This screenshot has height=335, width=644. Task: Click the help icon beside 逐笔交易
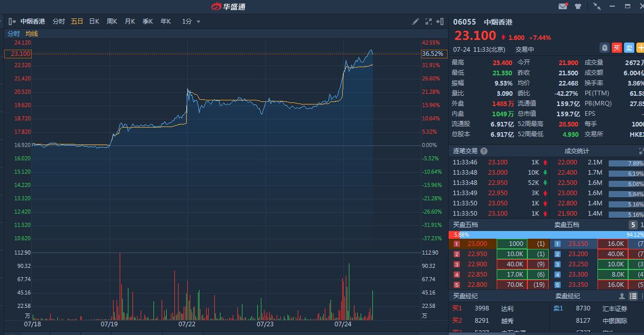(484, 151)
